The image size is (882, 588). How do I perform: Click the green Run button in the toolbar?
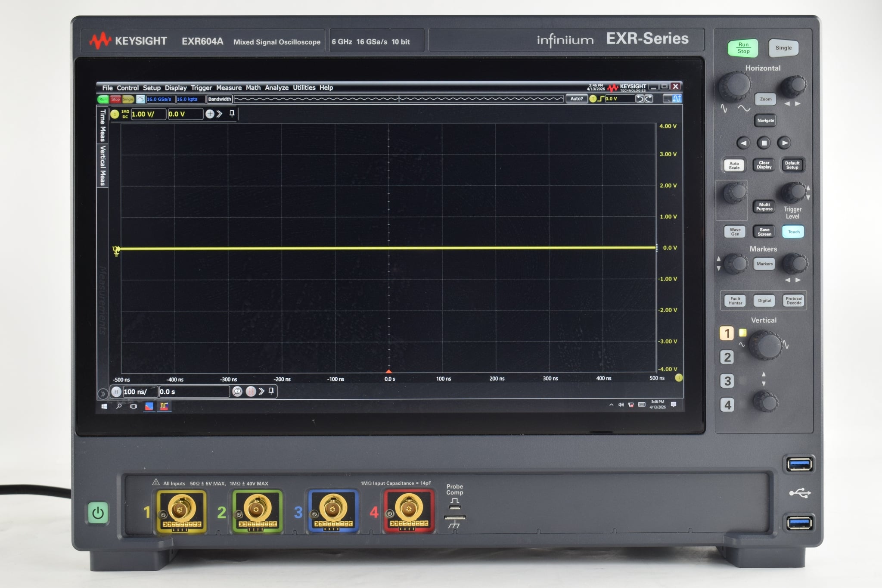tap(102, 99)
